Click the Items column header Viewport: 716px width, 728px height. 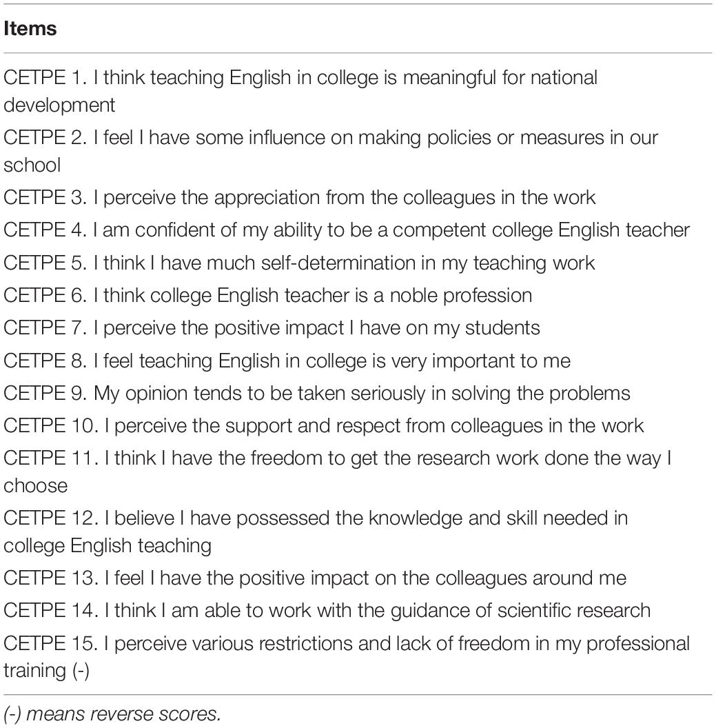point(30,29)
